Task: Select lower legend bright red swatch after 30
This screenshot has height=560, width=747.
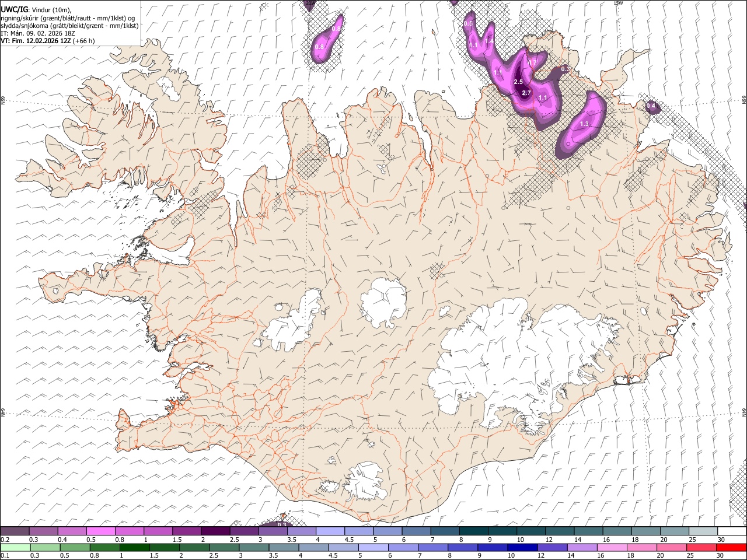Action: click(x=731, y=547)
